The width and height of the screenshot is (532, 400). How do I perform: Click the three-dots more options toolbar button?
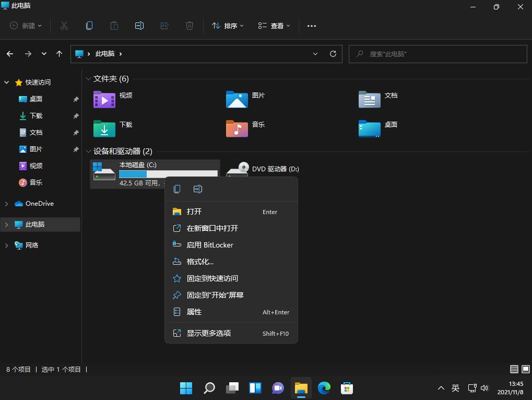[x=312, y=26]
